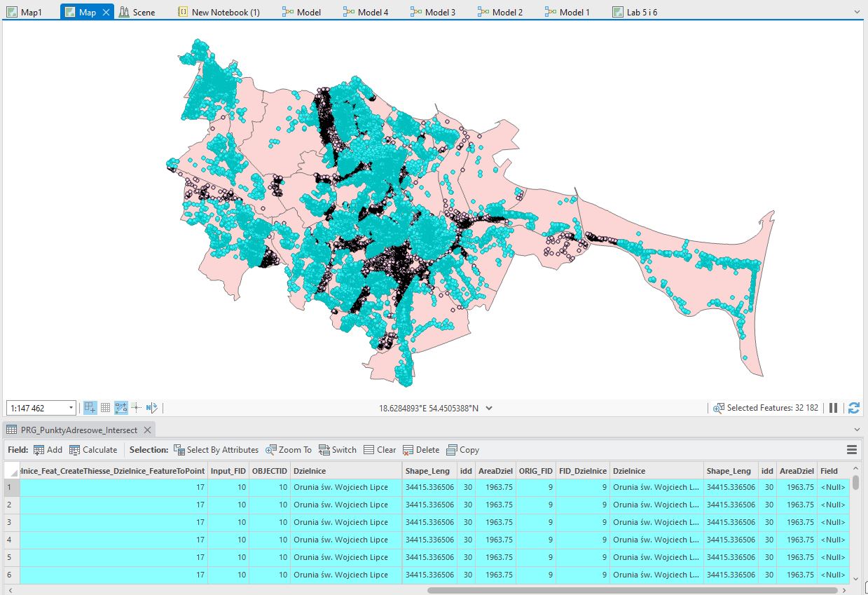This screenshot has height=595, width=868.
Task: Select row 3 header in attribute table
Action: (11, 522)
